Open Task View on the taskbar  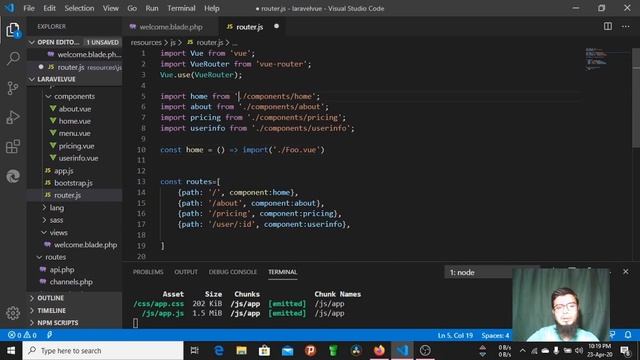coord(195,351)
